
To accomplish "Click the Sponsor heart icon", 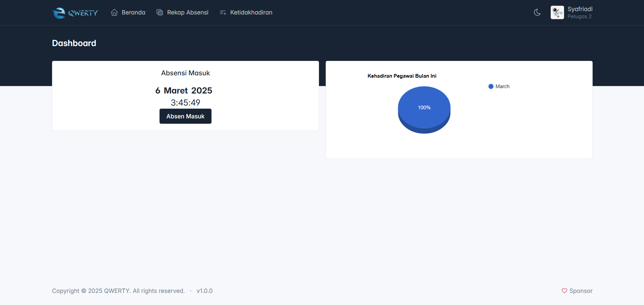I will click(564, 291).
